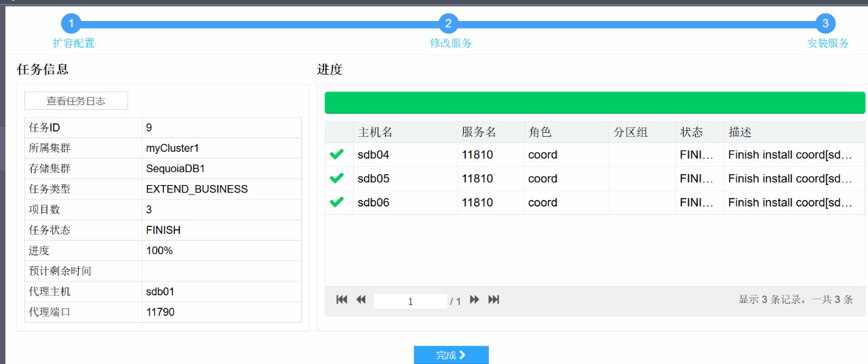Click the next page pagination icon
The width and height of the screenshot is (868, 364).
point(475,300)
